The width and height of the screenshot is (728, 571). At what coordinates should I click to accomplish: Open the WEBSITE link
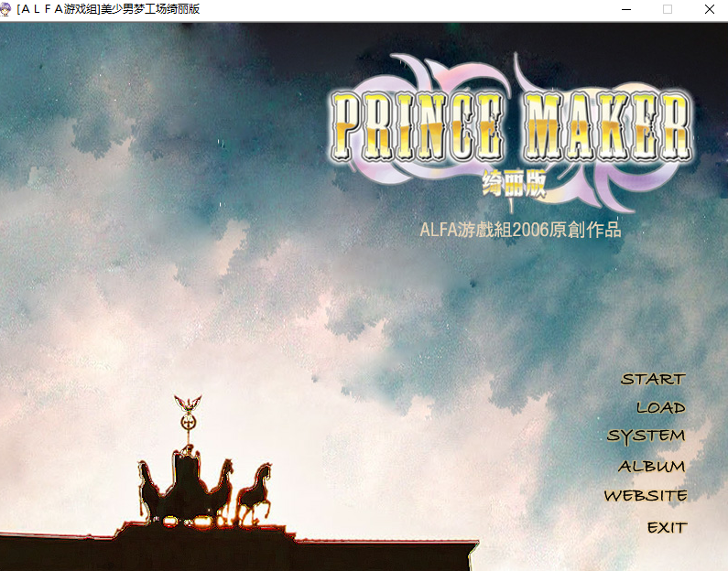pos(645,496)
